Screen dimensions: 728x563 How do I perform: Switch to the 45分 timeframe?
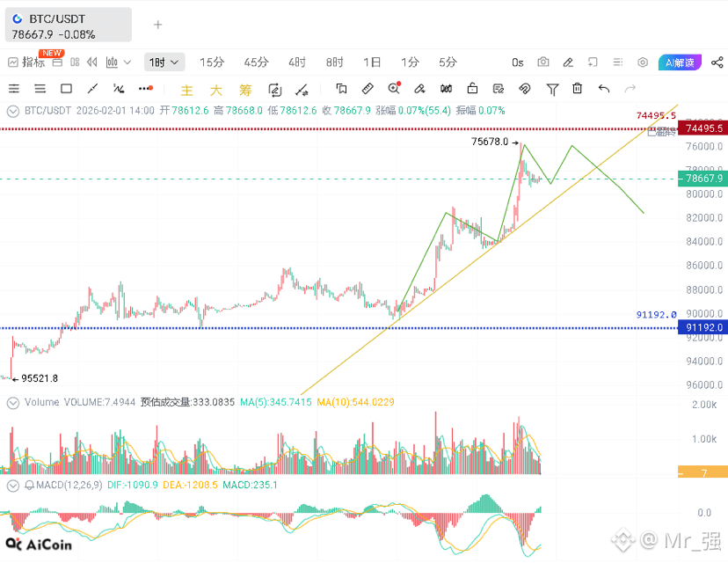pos(256,62)
